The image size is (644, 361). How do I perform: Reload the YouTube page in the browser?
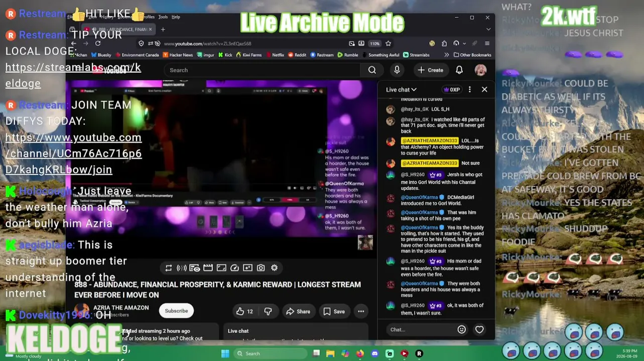(98, 44)
